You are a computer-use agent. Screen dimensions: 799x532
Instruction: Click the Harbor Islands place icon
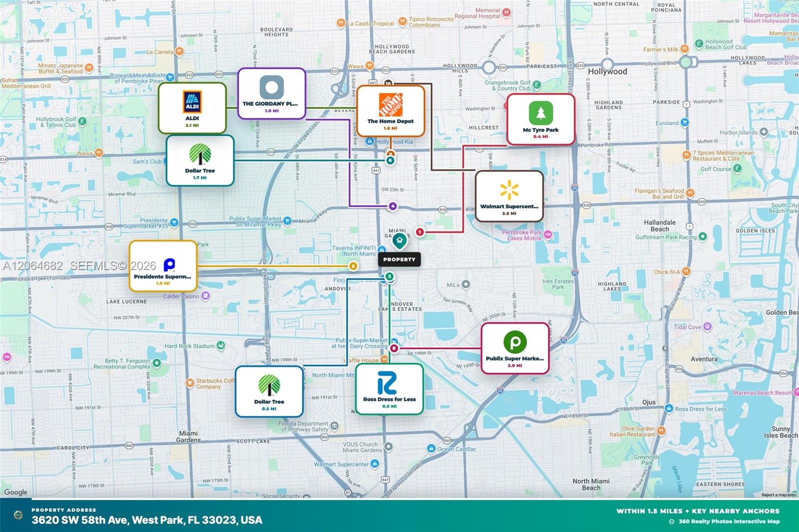point(764,132)
